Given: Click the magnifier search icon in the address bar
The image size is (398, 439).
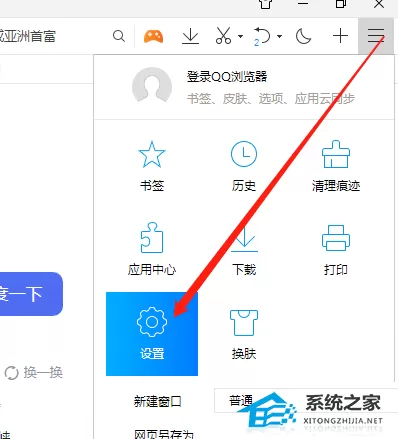Looking at the screenshot, I should (x=119, y=36).
